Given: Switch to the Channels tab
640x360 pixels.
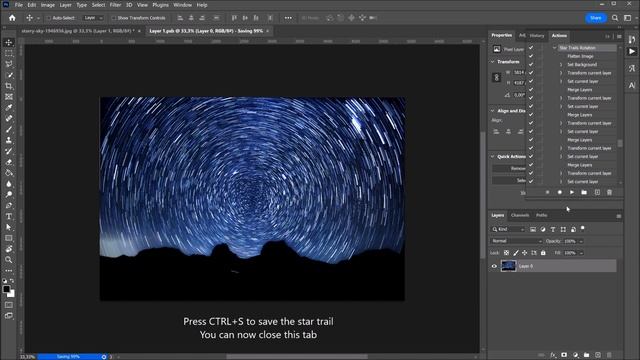Looking at the screenshot, I should pos(520,215).
